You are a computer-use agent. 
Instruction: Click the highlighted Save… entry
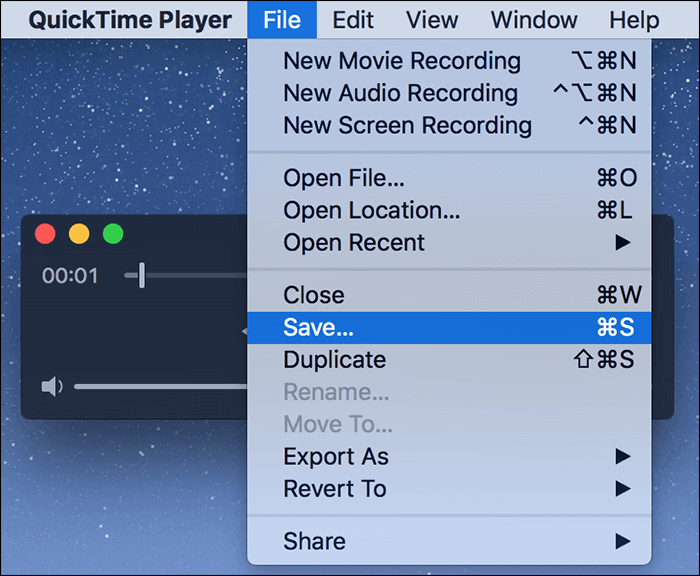(449, 327)
